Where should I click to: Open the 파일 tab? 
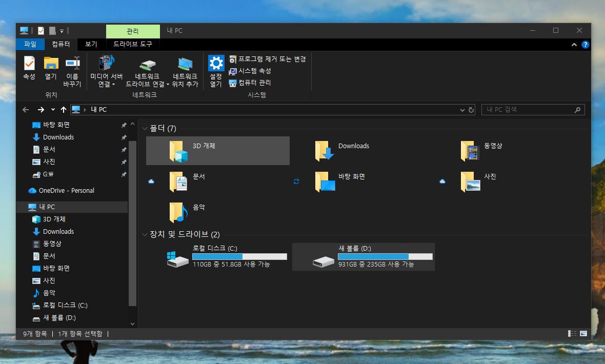30,45
